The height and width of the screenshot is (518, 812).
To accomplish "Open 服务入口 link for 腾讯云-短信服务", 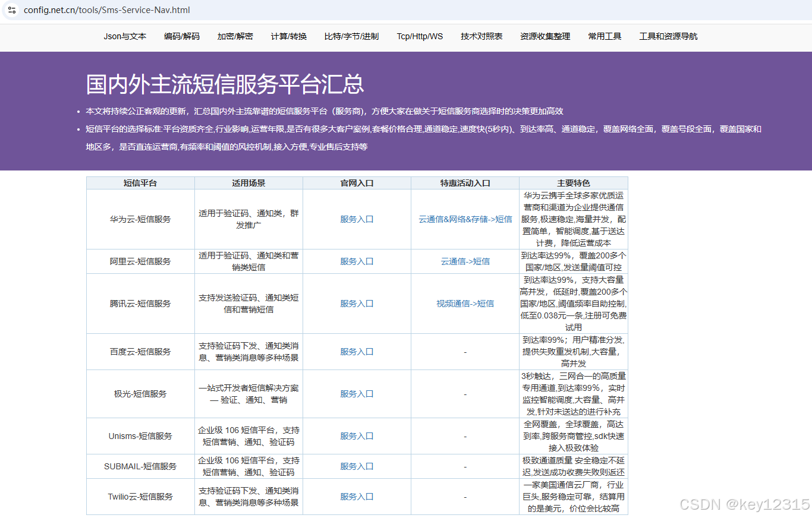I will click(x=357, y=304).
